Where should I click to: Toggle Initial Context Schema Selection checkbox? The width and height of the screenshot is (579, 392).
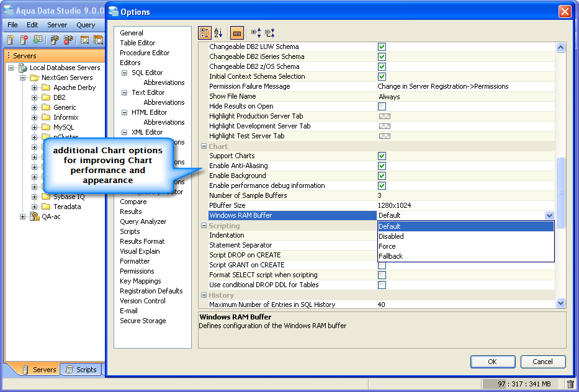pos(382,77)
